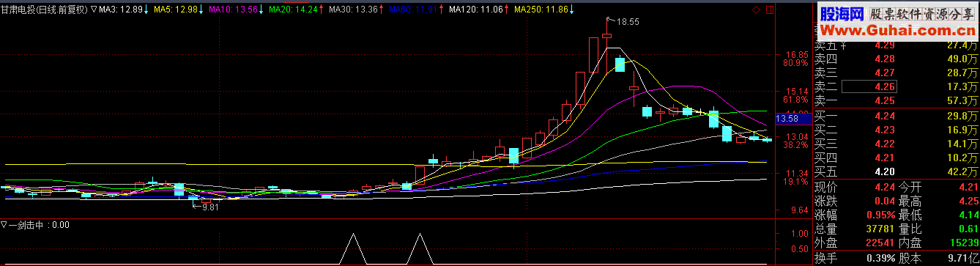The image size is (980, 266).
Task: Click the red diamond icon above the chart
Action: (757, 10)
